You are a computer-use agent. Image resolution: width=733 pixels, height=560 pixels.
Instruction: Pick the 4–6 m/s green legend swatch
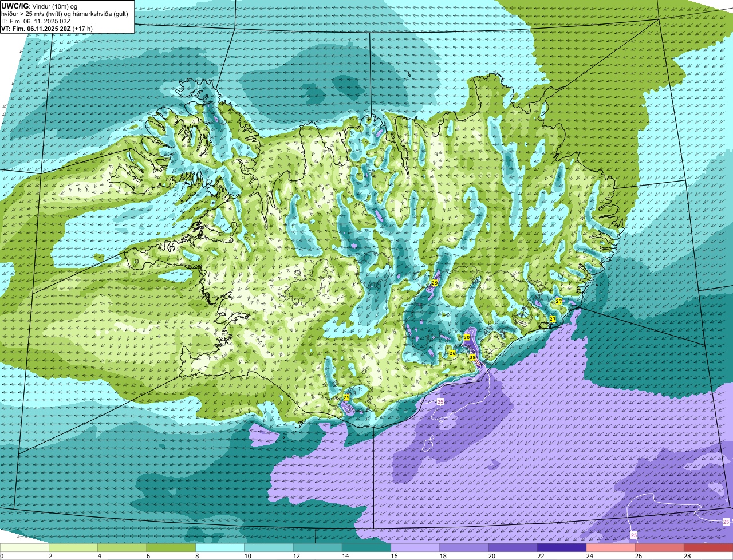(123, 547)
